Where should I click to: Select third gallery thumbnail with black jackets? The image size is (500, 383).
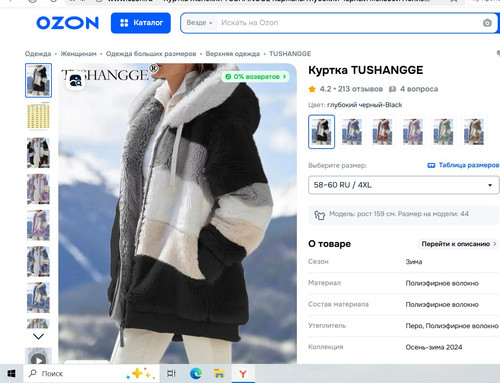point(38,153)
